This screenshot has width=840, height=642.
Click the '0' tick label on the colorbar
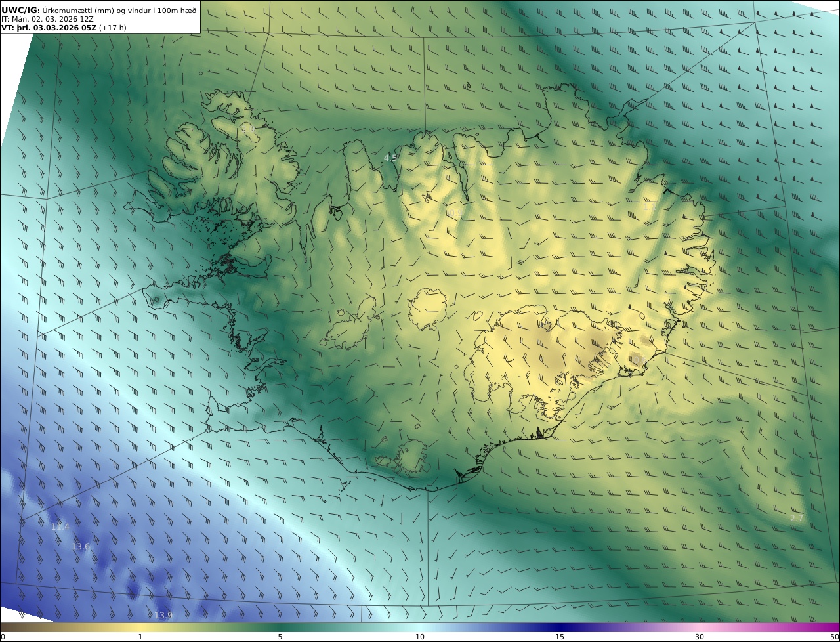click(x=3, y=637)
